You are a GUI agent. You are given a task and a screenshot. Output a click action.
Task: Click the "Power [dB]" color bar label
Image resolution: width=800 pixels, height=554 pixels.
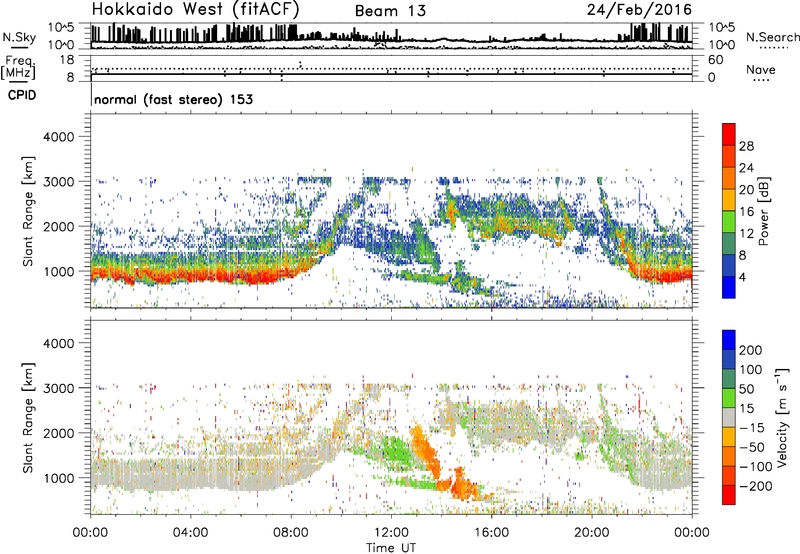[x=763, y=211]
